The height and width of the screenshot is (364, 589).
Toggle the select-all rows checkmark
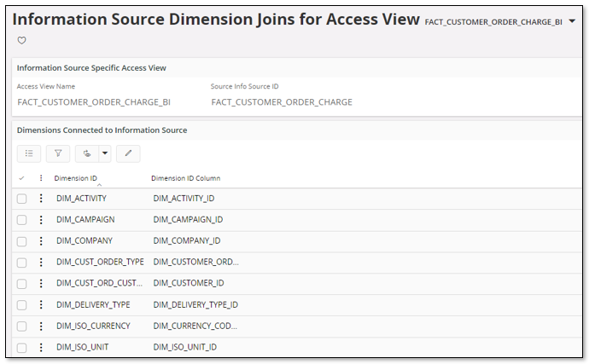point(22,178)
